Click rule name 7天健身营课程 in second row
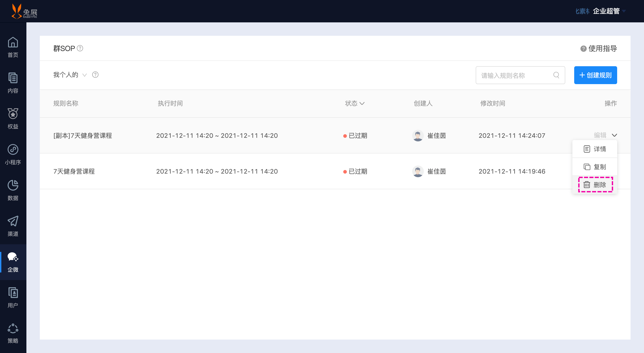The height and width of the screenshot is (353, 644). point(74,171)
